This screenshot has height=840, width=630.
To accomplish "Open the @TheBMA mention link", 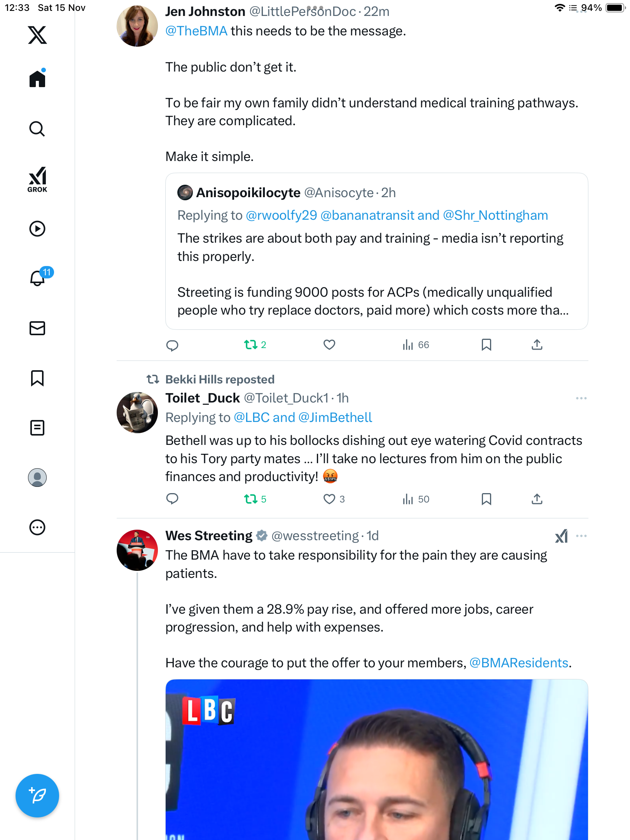I will tap(196, 31).
